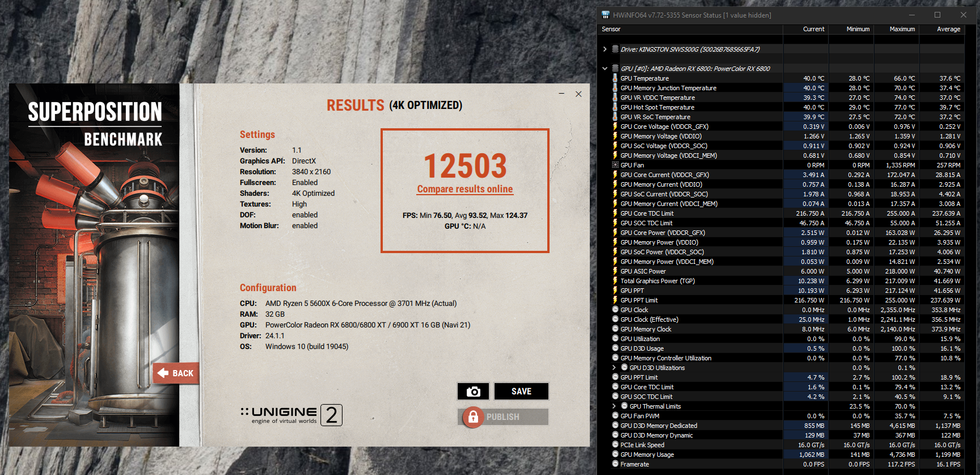This screenshot has height=475, width=980.
Task: Select the 'GPU Memory Power (VDDIO)' sensor label
Action: (660, 242)
